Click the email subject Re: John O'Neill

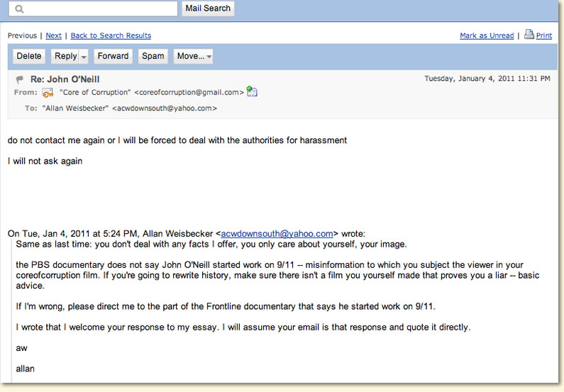(65, 79)
